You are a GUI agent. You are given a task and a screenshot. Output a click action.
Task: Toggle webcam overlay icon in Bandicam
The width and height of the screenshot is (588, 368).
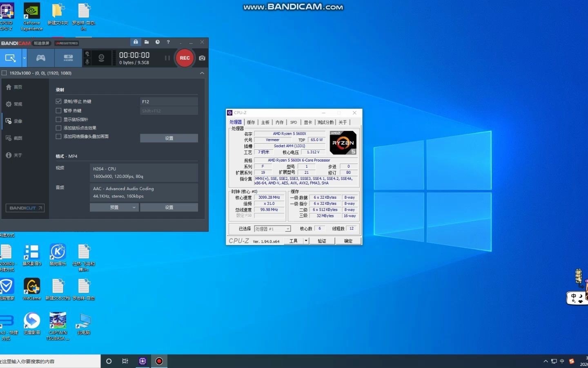101,58
